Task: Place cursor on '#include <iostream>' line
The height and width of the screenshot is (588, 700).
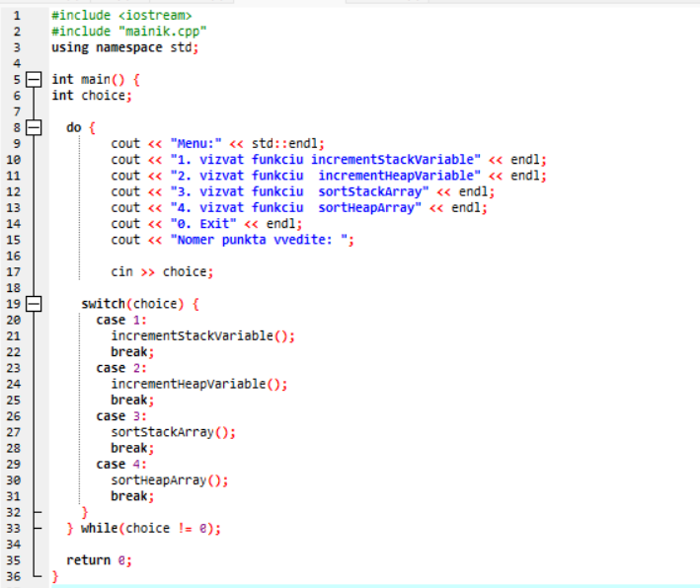Action: pyautogui.click(x=121, y=16)
